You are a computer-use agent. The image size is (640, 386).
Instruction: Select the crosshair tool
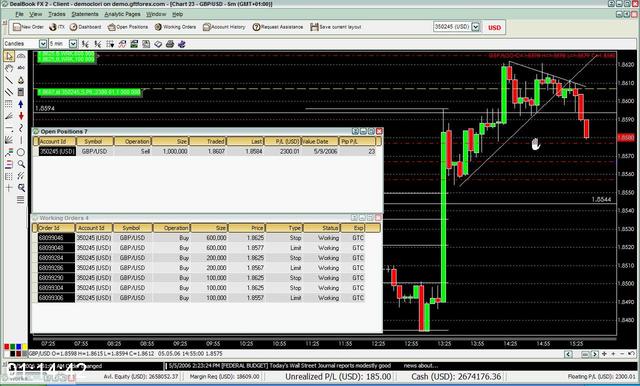pyautogui.click(x=9, y=188)
